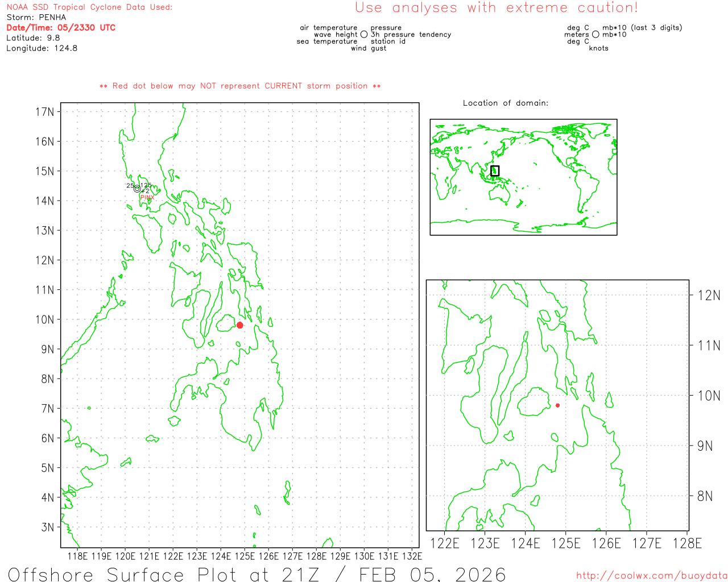Click the red Date/Time 05/2330 UTC text
The height and width of the screenshot is (582, 728).
point(61,27)
